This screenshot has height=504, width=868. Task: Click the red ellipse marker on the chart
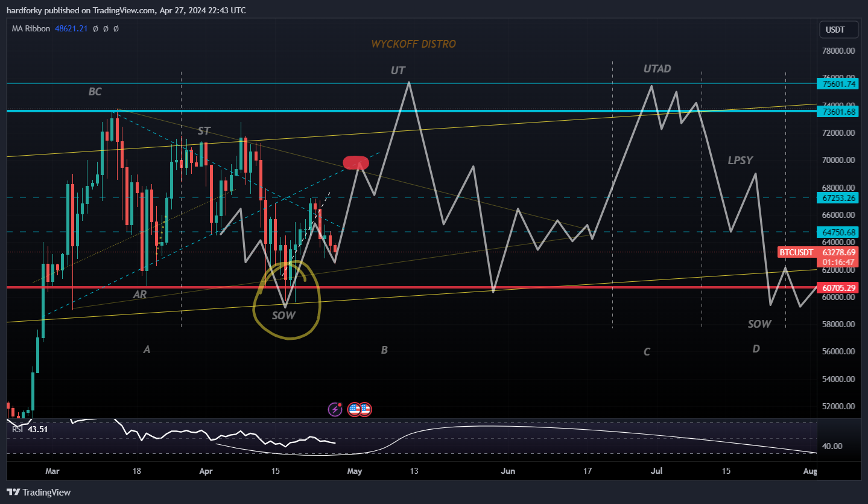click(x=356, y=162)
